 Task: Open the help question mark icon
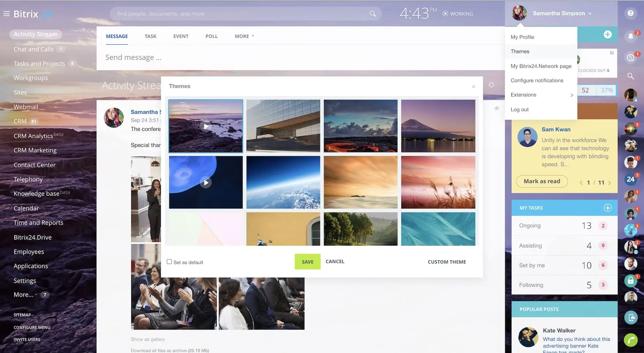[x=630, y=13]
